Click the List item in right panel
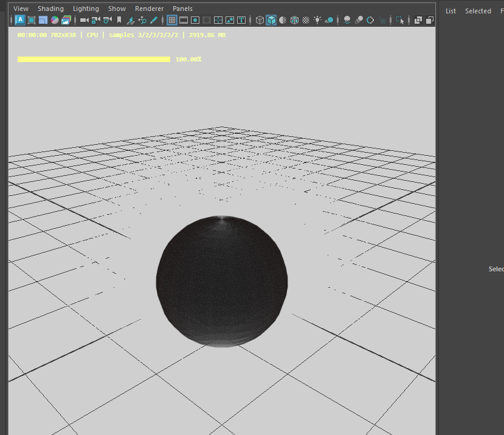504x435 pixels. click(x=450, y=11)
